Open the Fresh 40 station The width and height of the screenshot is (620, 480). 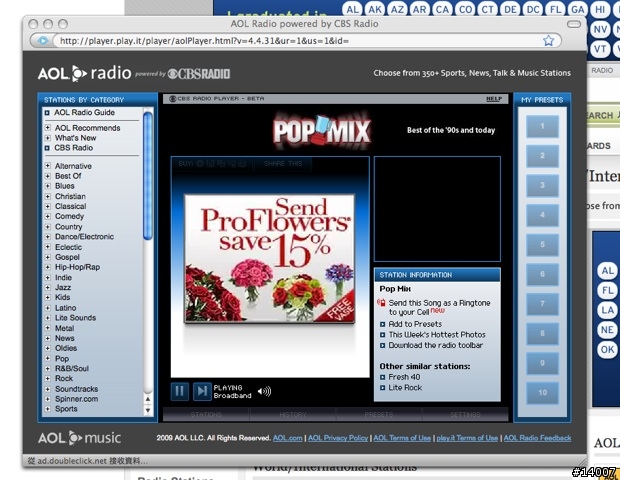404,377
